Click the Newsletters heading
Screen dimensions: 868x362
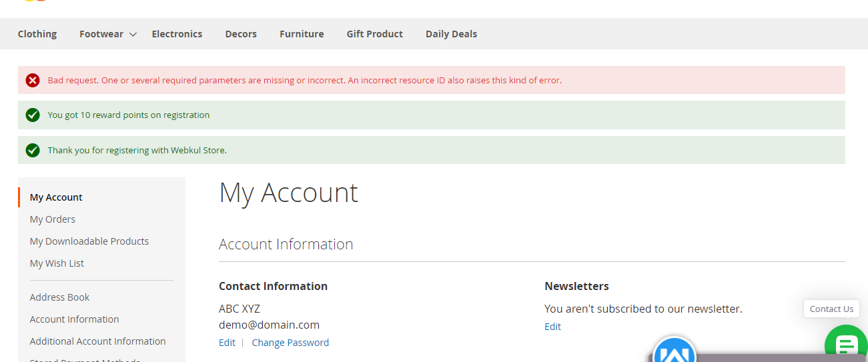pyautogui.click(x=576, y=286)
